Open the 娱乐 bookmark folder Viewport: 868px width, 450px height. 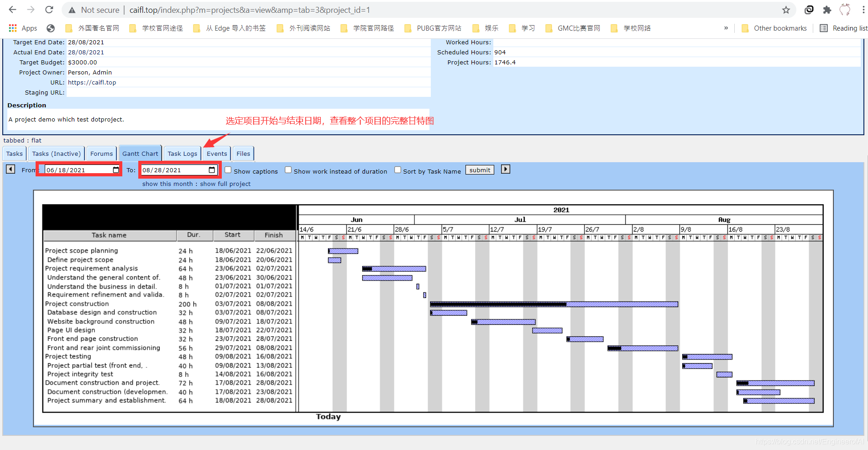coord(485,28)
